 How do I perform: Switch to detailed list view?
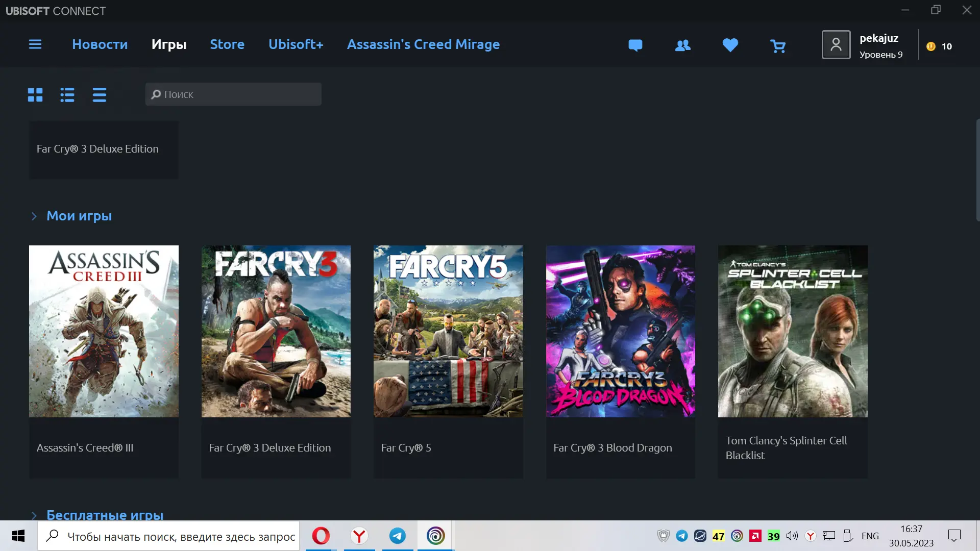(x=67, y=95)
